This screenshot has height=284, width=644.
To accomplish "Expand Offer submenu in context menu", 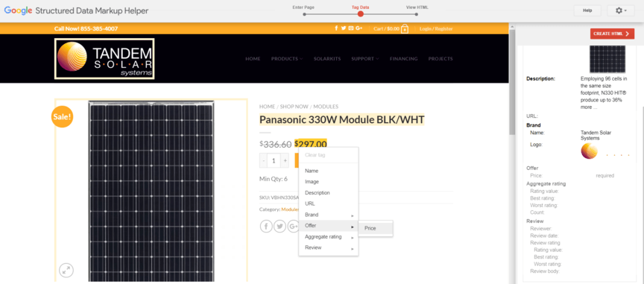I will point(329,226).
